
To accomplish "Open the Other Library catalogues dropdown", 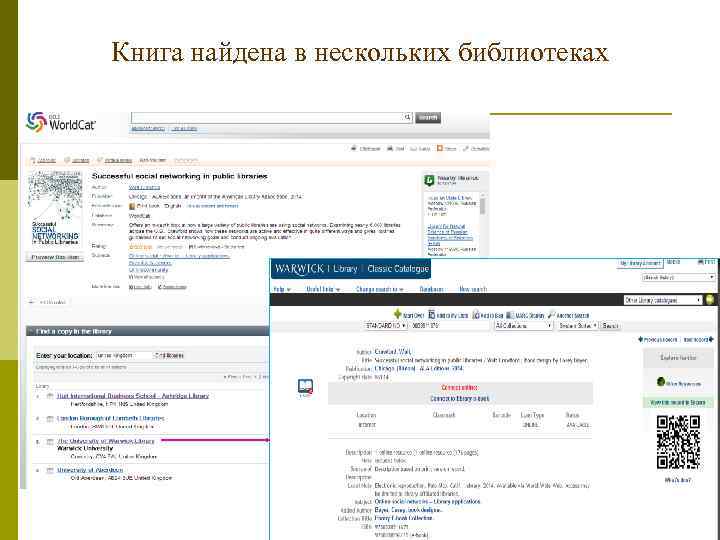I will 663,300.
